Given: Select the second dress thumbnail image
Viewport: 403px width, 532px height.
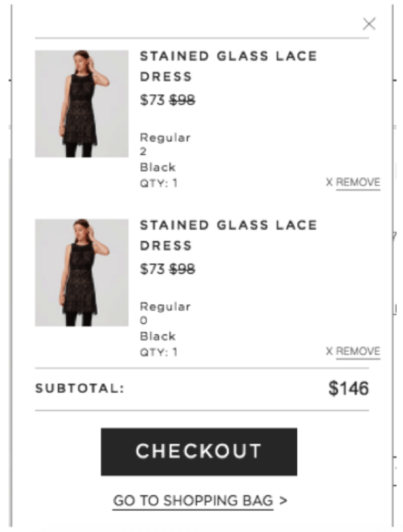Looking at the screenshot, I should pos(82,272).
